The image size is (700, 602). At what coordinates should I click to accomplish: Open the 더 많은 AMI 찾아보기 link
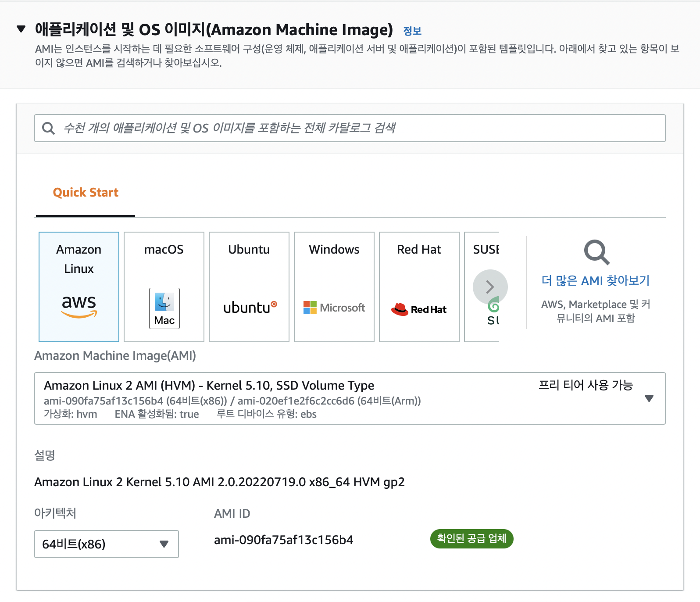(596, 281)
